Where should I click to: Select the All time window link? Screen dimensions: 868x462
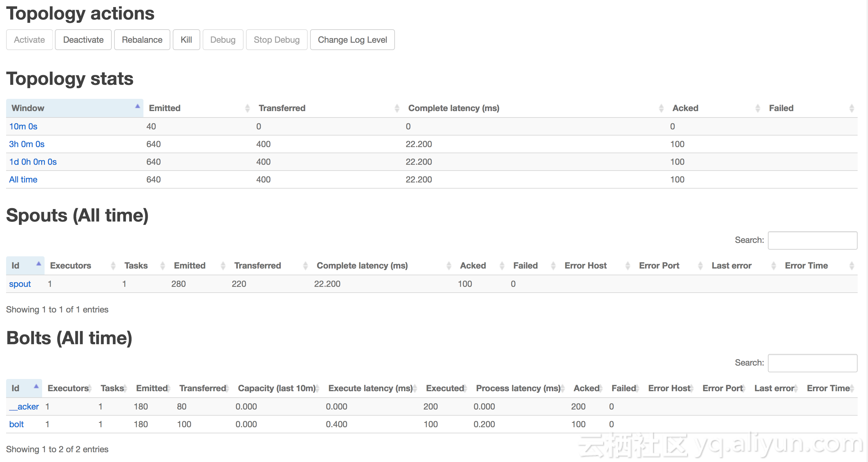[23, 180]
